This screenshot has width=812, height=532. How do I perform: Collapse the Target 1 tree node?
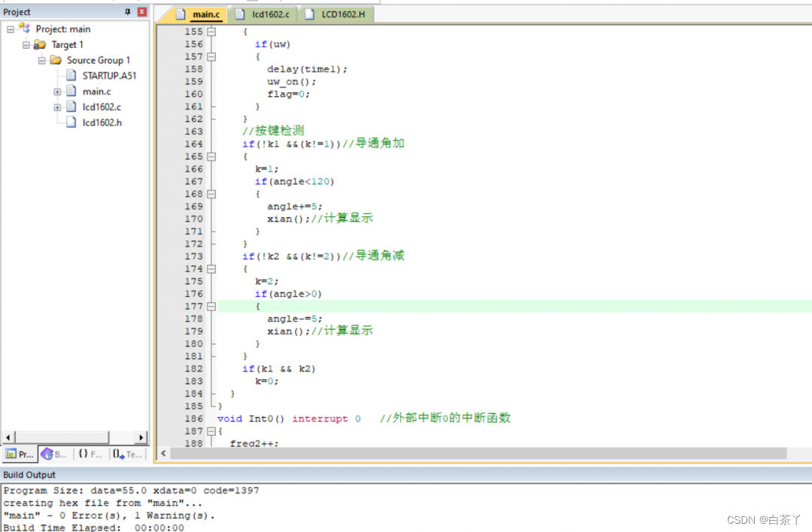click(x=26, y=45)
